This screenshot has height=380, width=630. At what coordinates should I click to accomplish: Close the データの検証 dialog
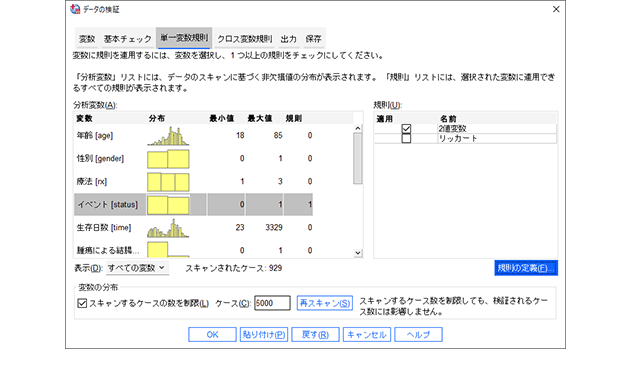pyautogui.click(x=556, y=9)
